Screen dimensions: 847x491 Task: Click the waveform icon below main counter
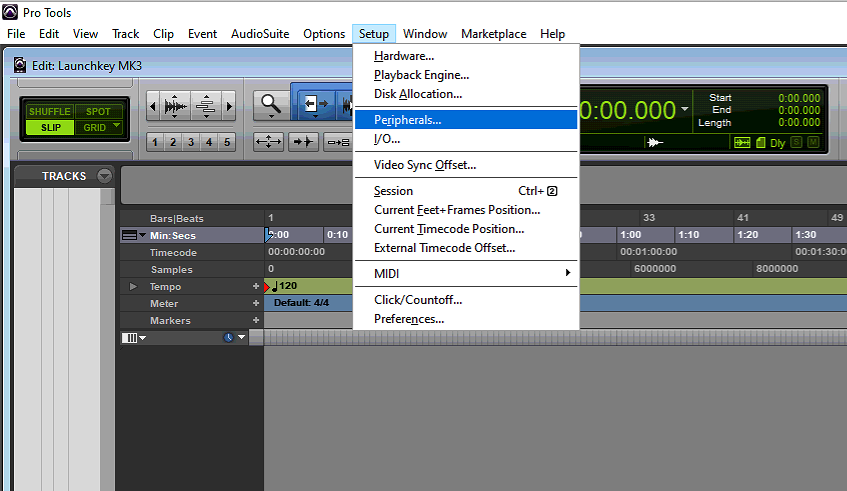655,143
